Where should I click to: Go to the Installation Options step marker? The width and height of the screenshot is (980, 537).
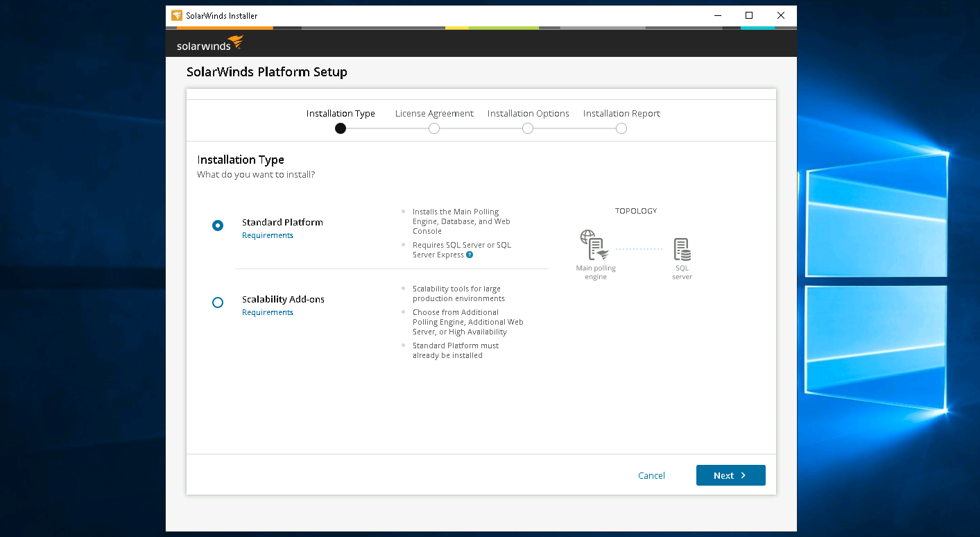[x=528, y=128]
